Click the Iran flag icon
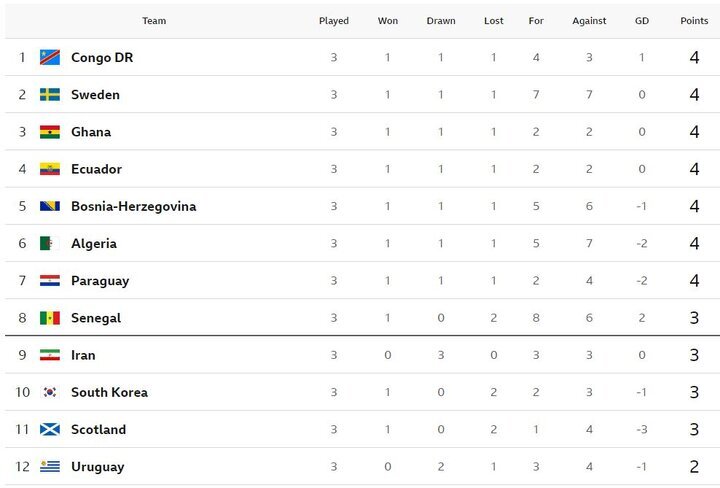 click(x=50, y=355)
